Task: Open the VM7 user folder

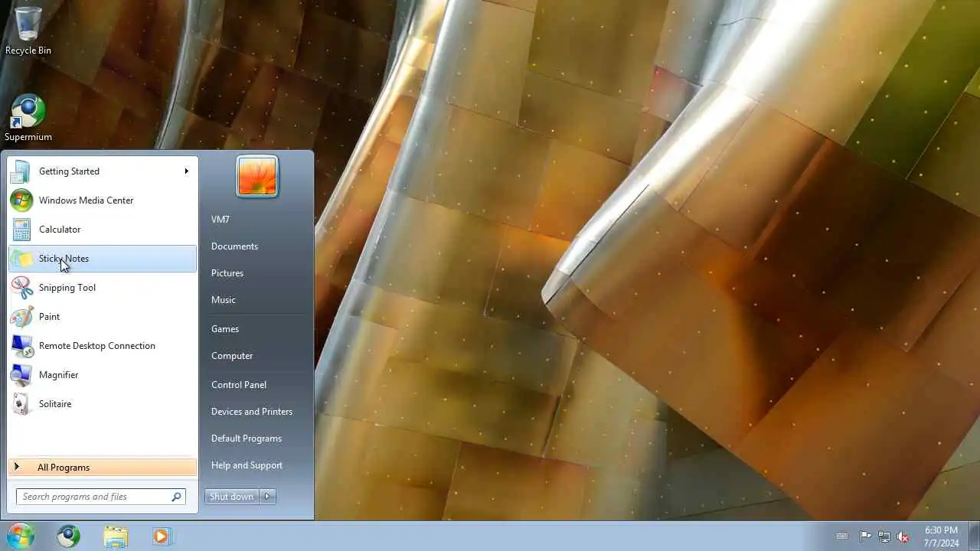Action: click(257, 220)
